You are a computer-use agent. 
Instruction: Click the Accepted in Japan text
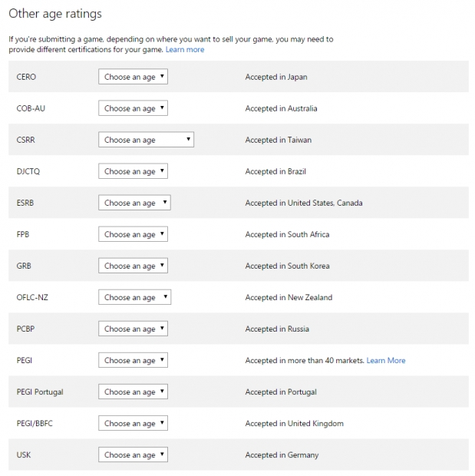point(276,77)
